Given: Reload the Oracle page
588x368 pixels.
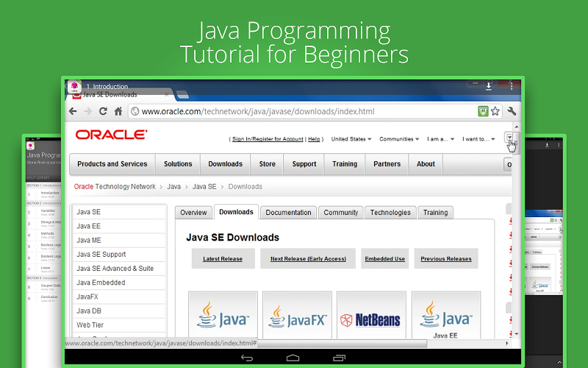Looking at the screenshot, I should point(103,111).
